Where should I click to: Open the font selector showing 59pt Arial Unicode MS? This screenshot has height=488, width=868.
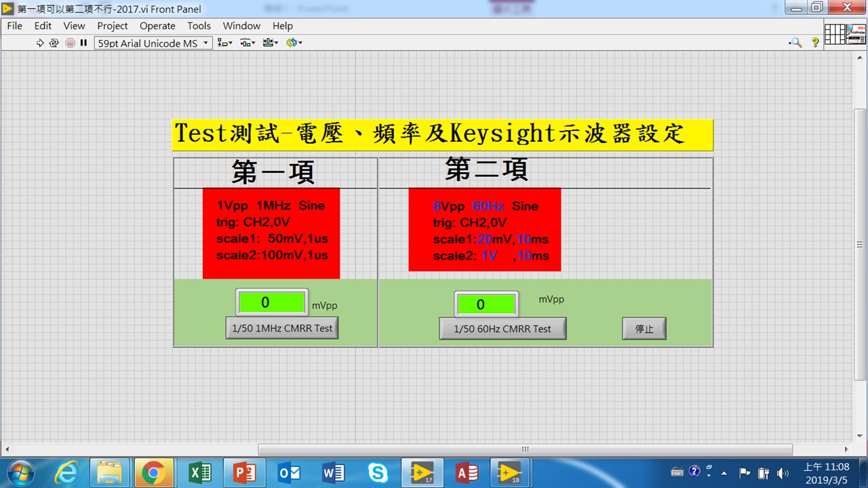tap(153, 43)
